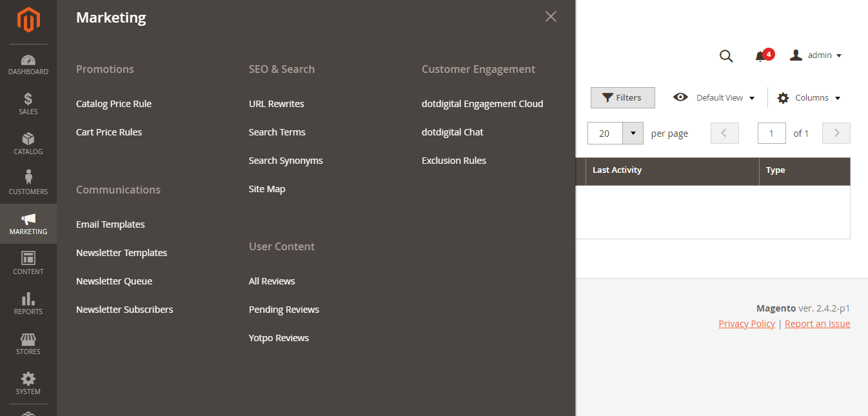This screenshot has height=416, width=868.
Task: Open the admin account dropdown
Action: [x=816, y=55]
